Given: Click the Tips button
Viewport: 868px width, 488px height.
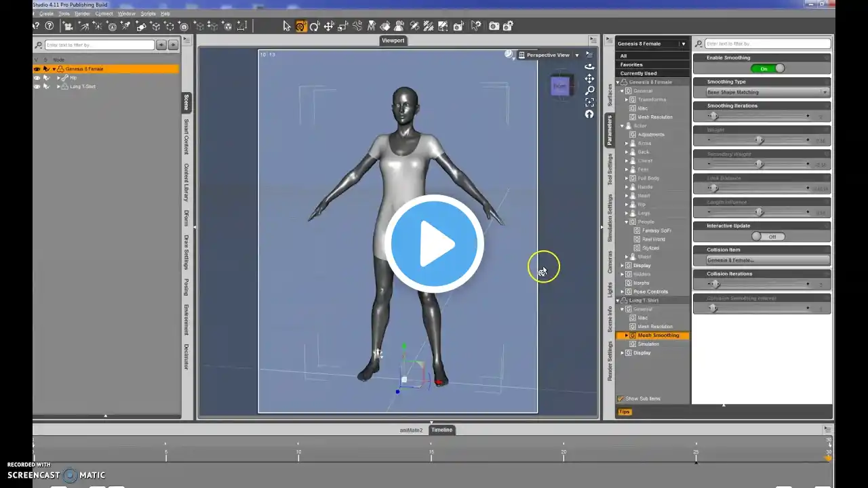Looking at the screenshot, I should pos(624,412).
